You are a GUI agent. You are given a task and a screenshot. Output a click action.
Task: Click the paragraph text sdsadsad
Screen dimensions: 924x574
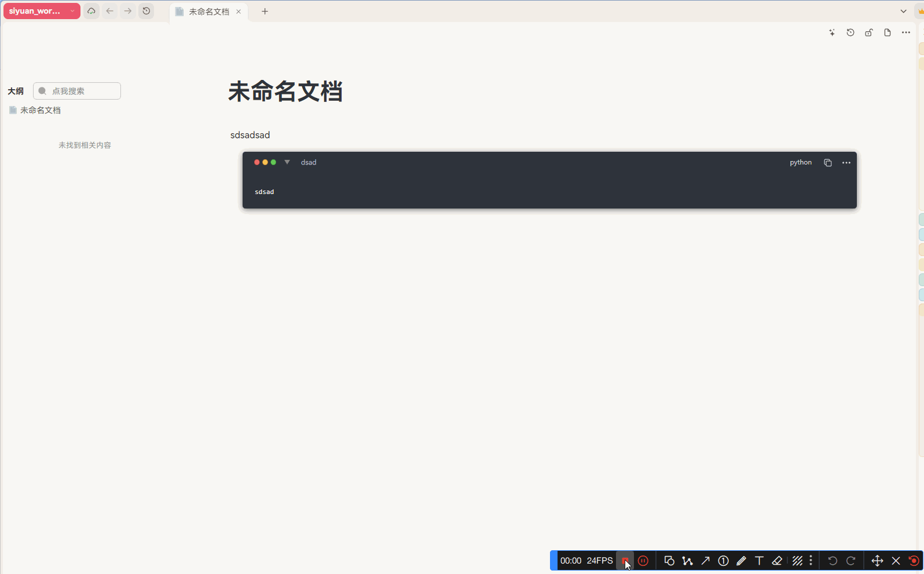click(x=250, y=135)
